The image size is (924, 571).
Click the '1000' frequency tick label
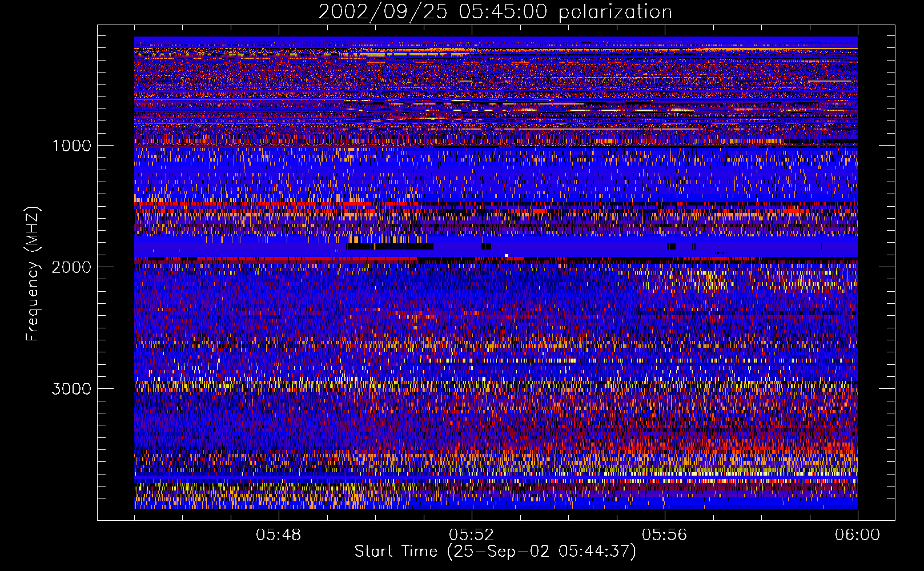pyautogui.click(x=71, y=146)
